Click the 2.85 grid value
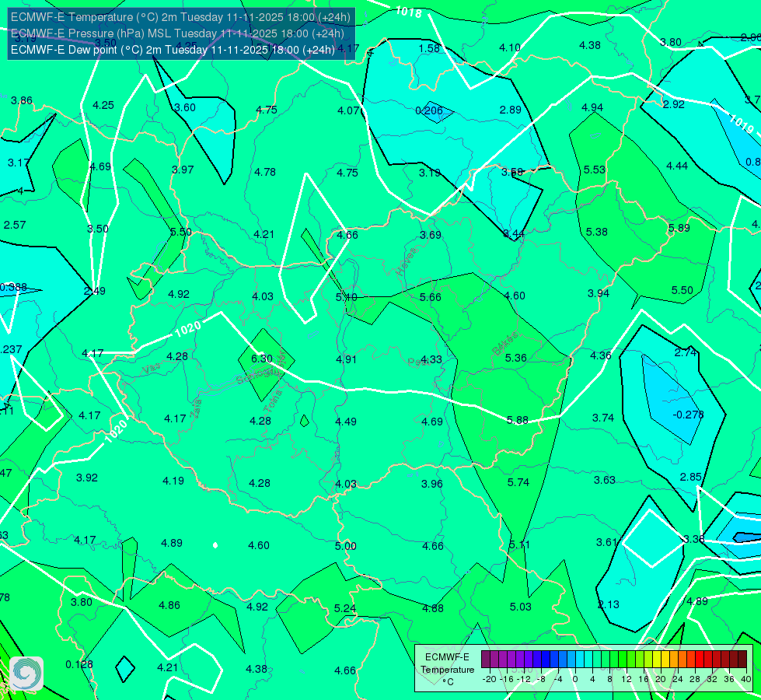This screenshot has height=700, width=761. pos(690,477)
